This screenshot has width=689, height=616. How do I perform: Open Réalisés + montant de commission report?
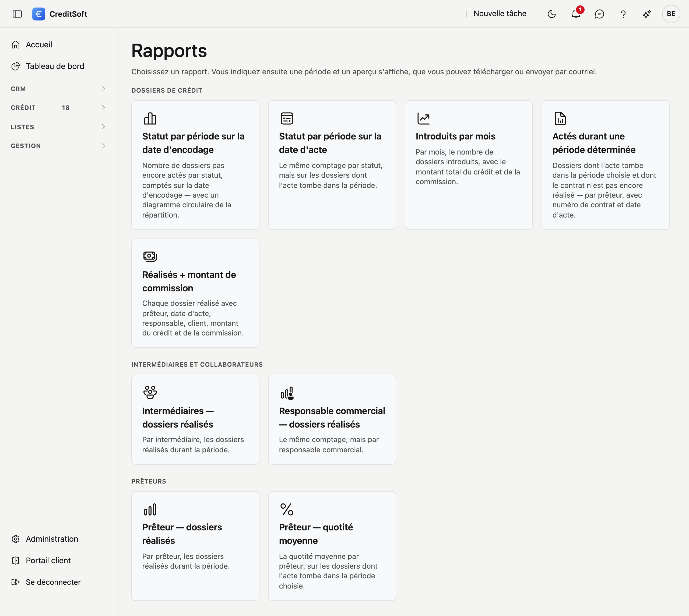195,293
